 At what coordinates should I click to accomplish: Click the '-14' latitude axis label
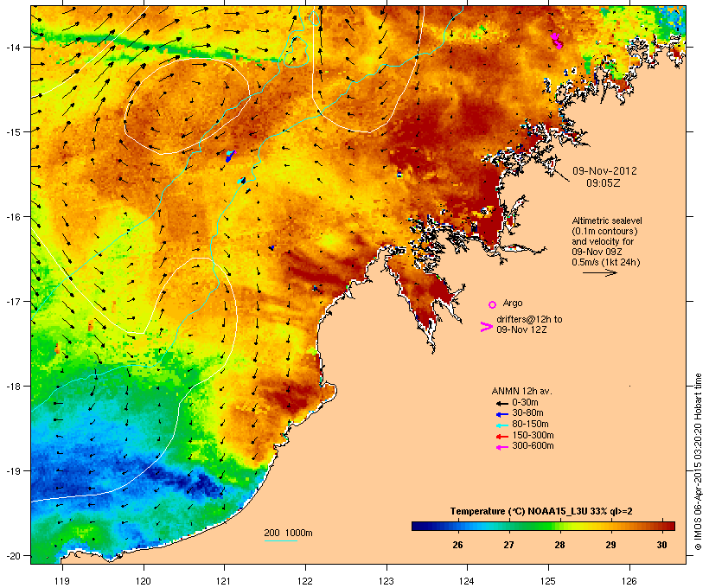[x=12, y=47]
